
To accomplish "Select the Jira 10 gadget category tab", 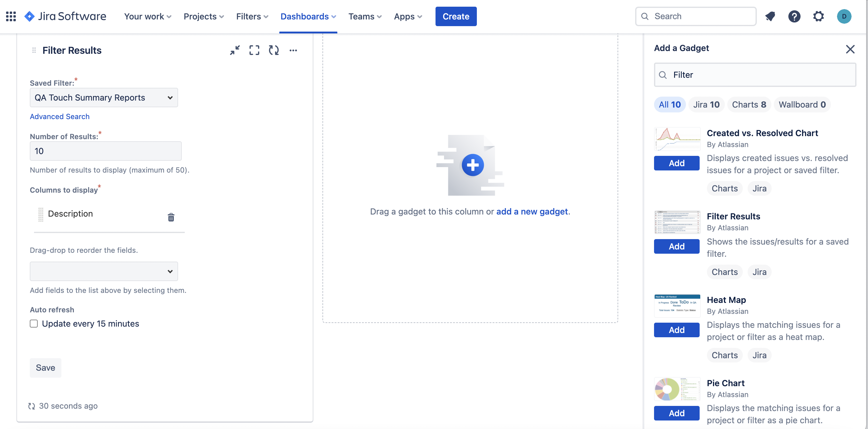I will 706,105.
